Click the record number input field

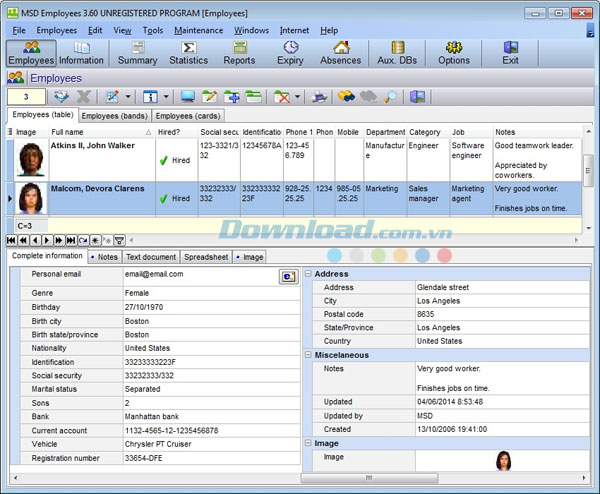26,97
